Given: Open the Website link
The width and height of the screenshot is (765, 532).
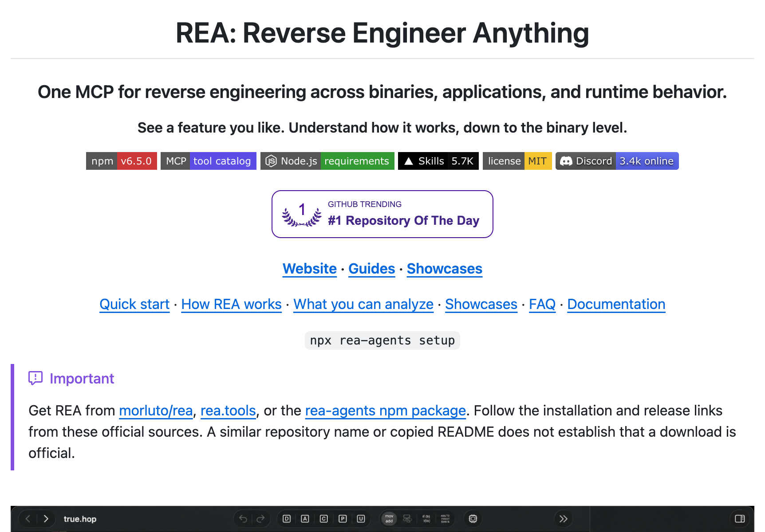Looking at the screenshot, I should (310, 269).
